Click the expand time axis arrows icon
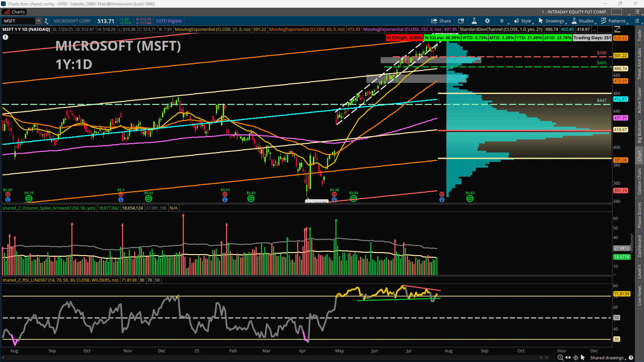The width and height of the screenshot is (644, 362). coord(568,358)
